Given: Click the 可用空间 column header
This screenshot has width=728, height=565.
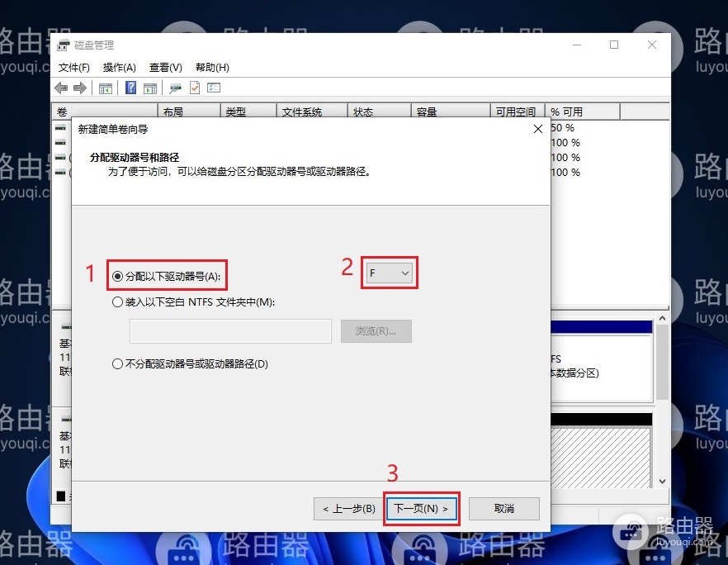Looking at the screenshot, I should pos(518,112).
